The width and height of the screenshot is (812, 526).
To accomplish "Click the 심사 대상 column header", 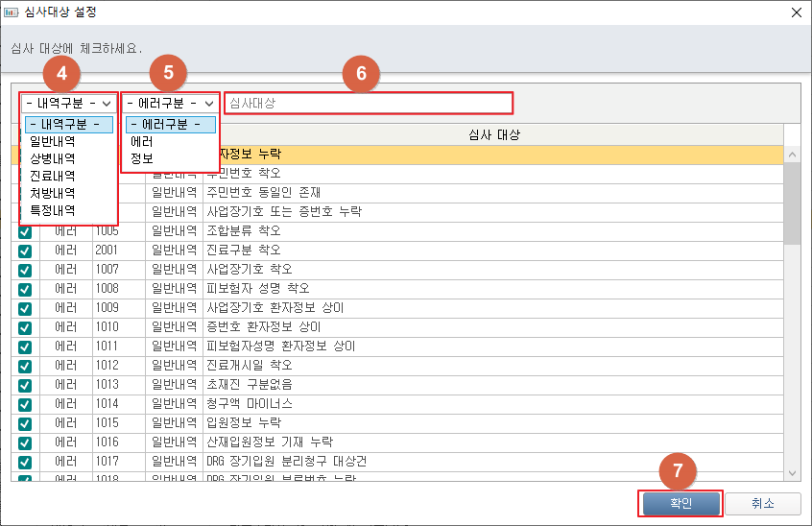I will pyautogui.click(x=494, y=134).
